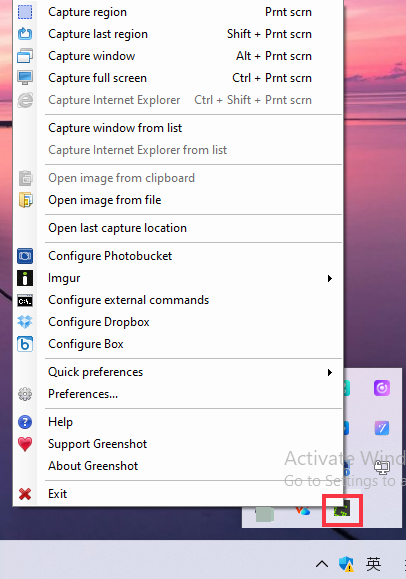Screen dimensions: 406x579
Task: Select Capture Internet Explorer from list
Action: click(137, 150)
